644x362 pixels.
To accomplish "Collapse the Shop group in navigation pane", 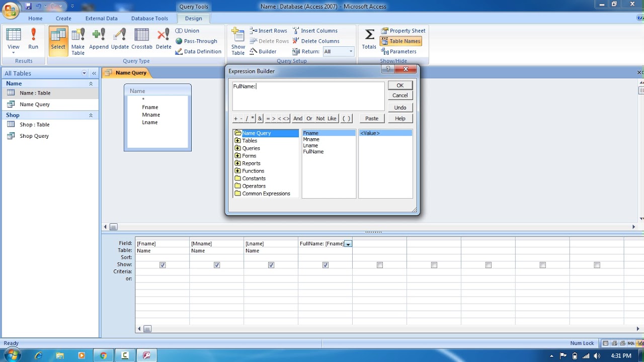I will point(91,115).
